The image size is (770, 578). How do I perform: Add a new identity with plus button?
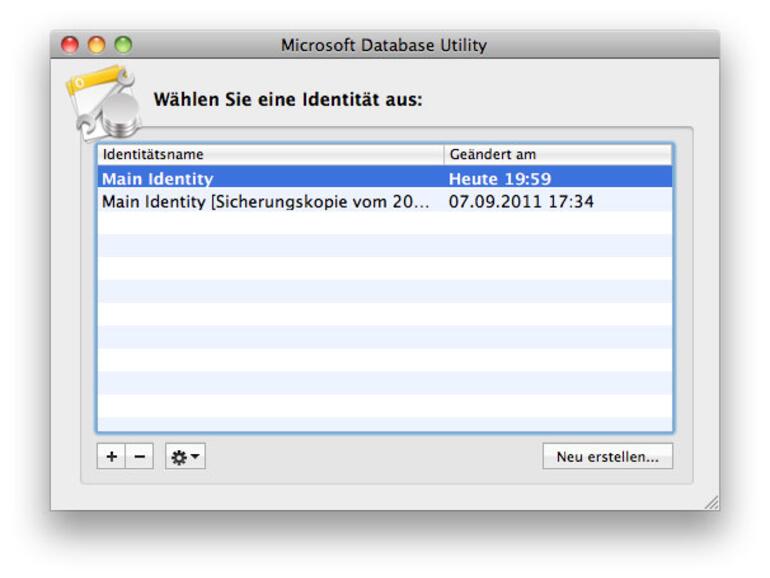[111, 456]
